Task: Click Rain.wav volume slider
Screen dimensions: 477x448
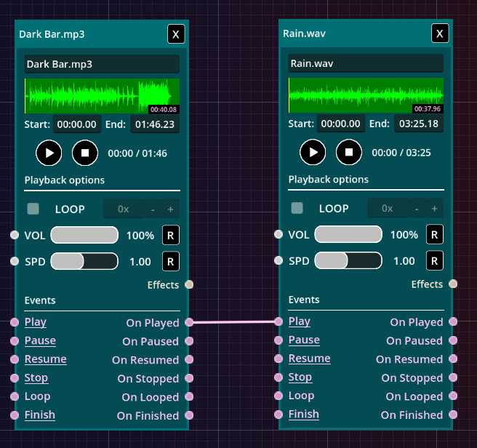Action: [348, 235]
